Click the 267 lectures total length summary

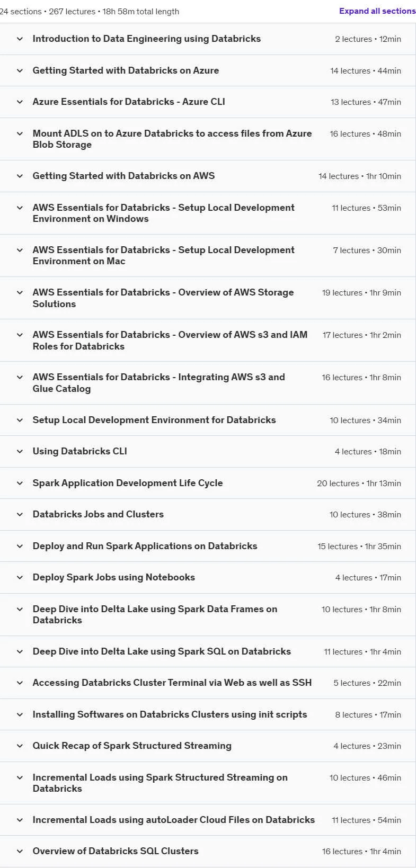pos(90,12)
